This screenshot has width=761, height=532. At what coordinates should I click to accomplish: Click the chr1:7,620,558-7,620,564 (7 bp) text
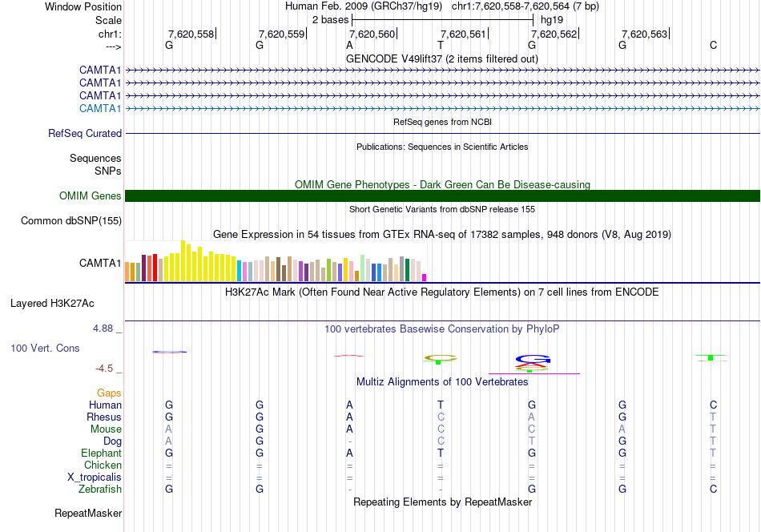tap(525, 6)
